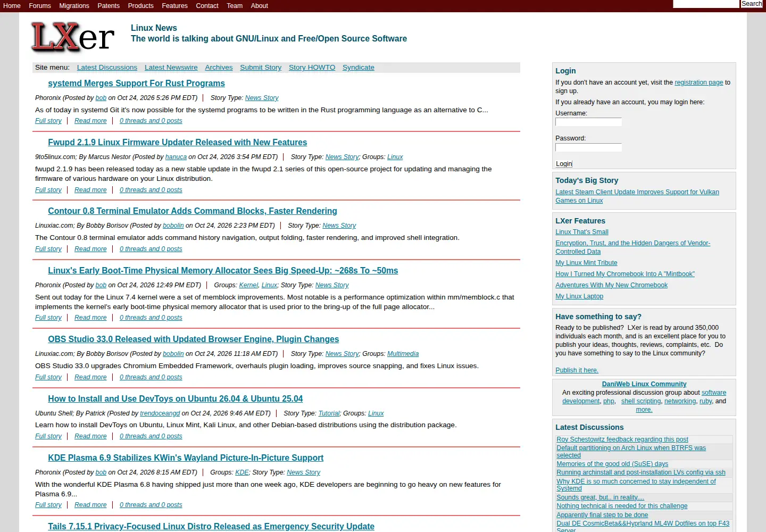Click Full story under Fwupd article
Screen dimensions: 766x532
coord(48,190)
